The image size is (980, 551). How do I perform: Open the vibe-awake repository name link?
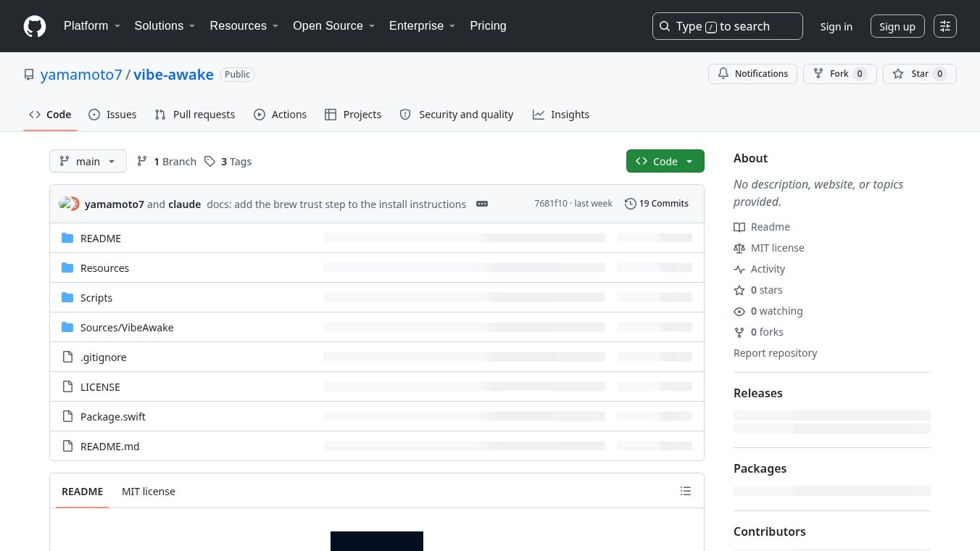click(x=173, y=75)
